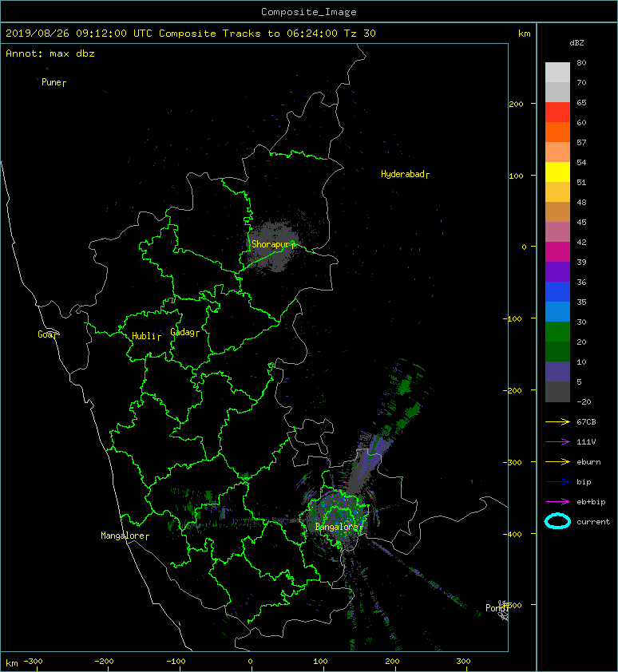The width and height of the screenshot is (618, 672).
Task: Click the 2019/08/26 09:12:00 UTC timestamp text
Action: coord(79,34)
